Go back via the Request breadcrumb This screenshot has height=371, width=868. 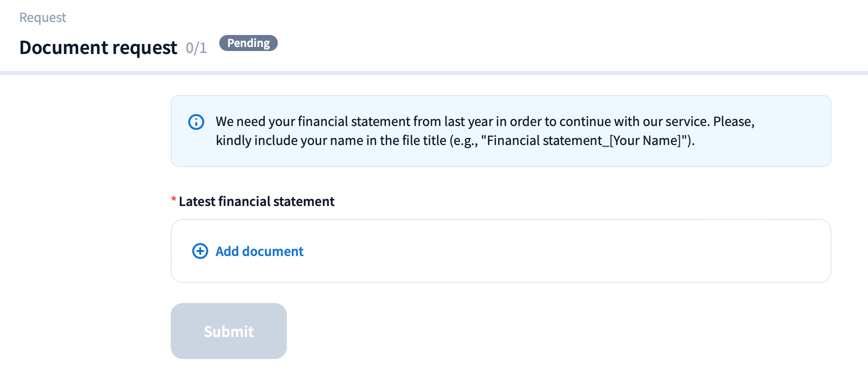[x=43, y=17]
